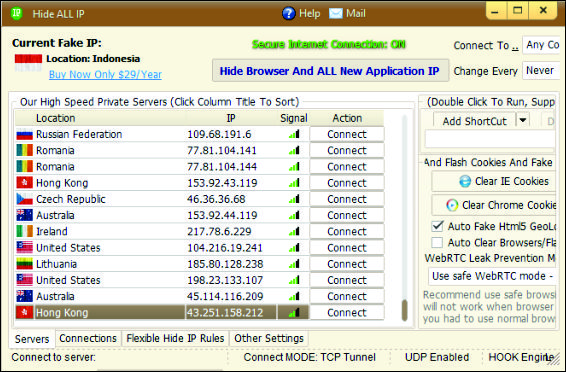
Task: Click the flag for Romania 77.81.104.141
Action: coord(25,150)
